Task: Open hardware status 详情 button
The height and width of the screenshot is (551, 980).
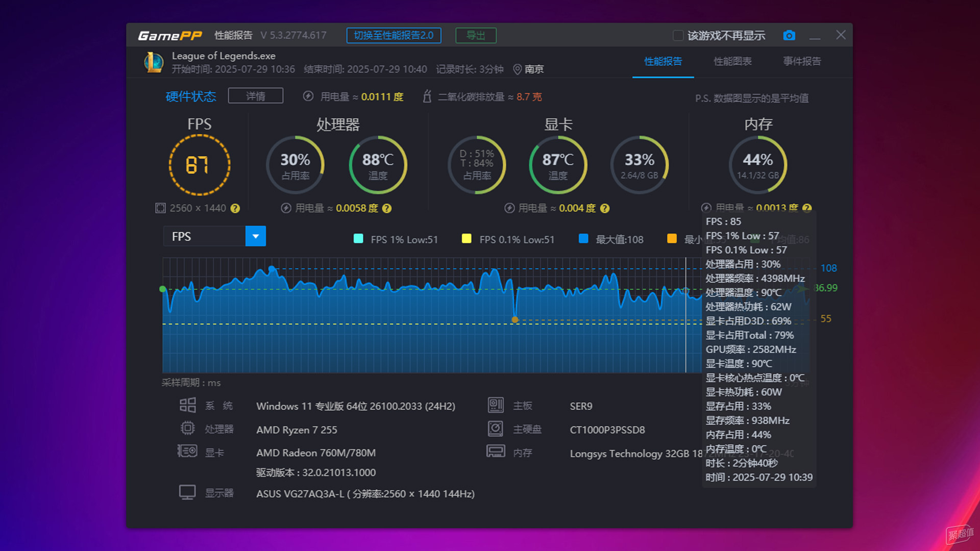Action: coord(256,96)
